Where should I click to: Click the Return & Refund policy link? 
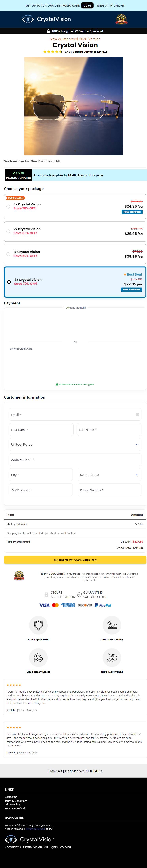[x=35, y=829]
